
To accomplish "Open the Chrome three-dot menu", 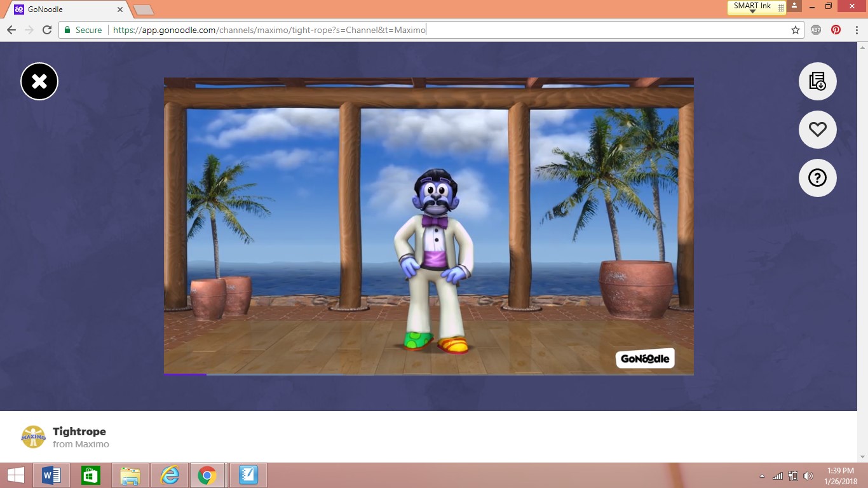I will click(856, 30).
